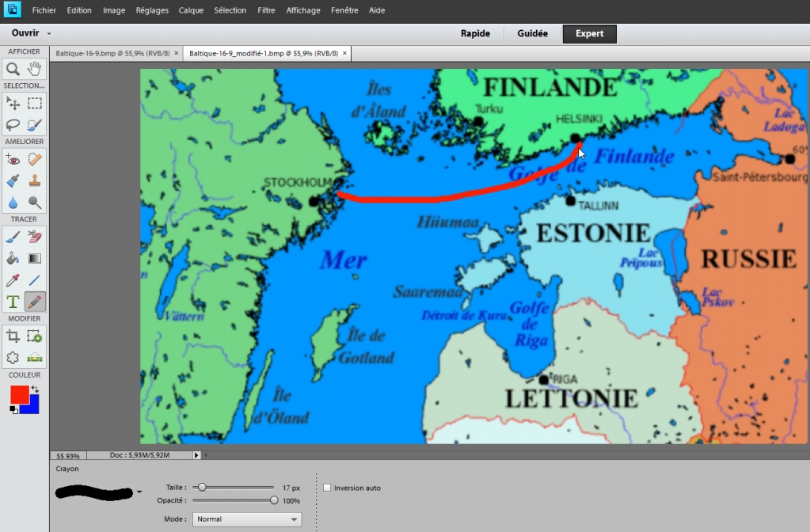Switch to the Baltique-16-9_modifié-1.bmp tab
Viewport: 810px width, 532px height.
[264, 53]
